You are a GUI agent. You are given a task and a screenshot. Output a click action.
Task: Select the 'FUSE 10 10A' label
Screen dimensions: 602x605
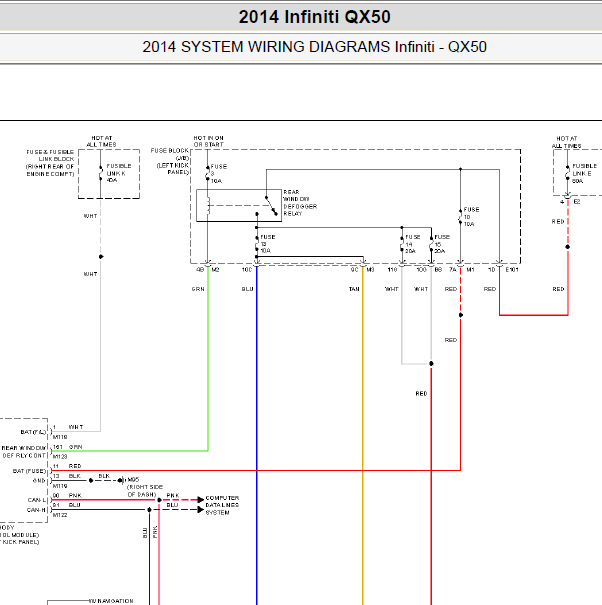pos(471,217)
